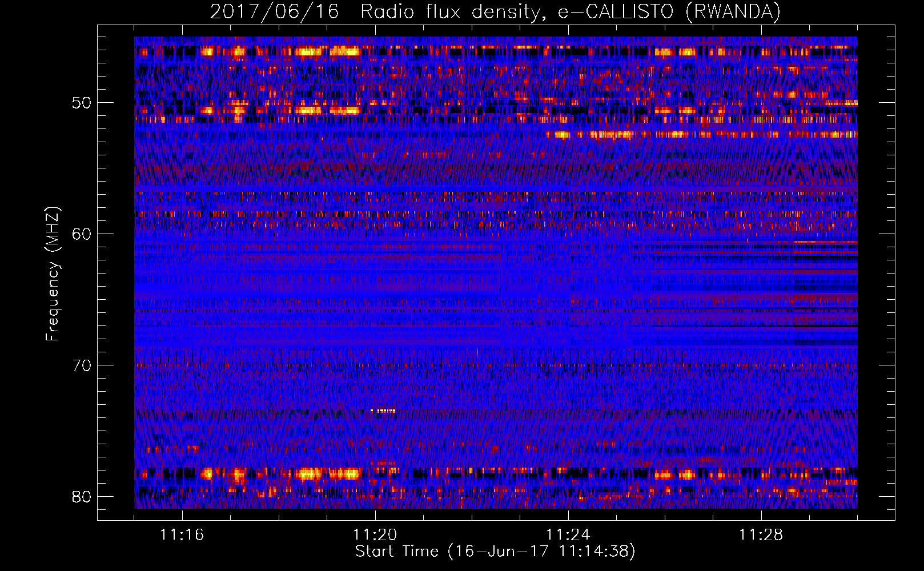Click the time tick label '11:28'
Screen dimensions: 924x571
pyautogui.click(x=761, y=535)
